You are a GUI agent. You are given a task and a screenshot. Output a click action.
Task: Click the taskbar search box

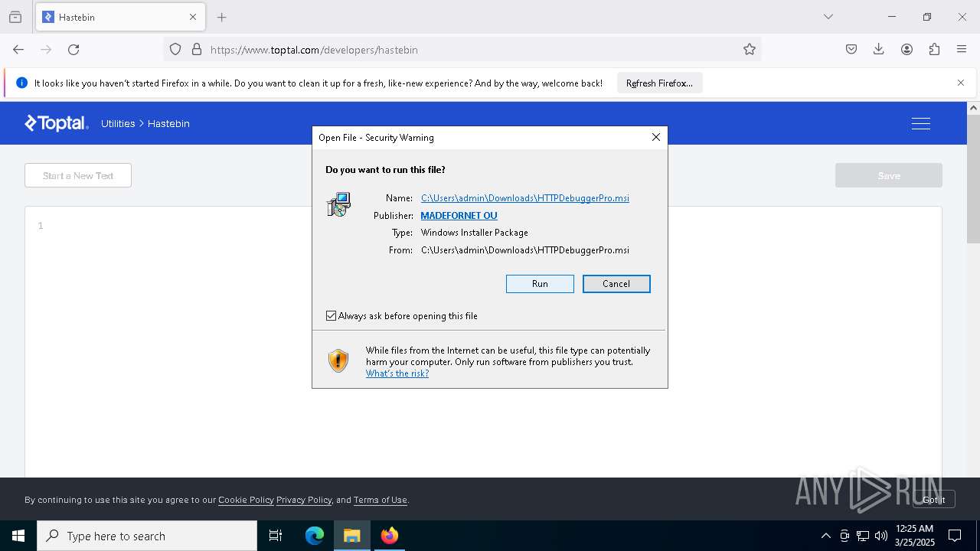[147, 536]
